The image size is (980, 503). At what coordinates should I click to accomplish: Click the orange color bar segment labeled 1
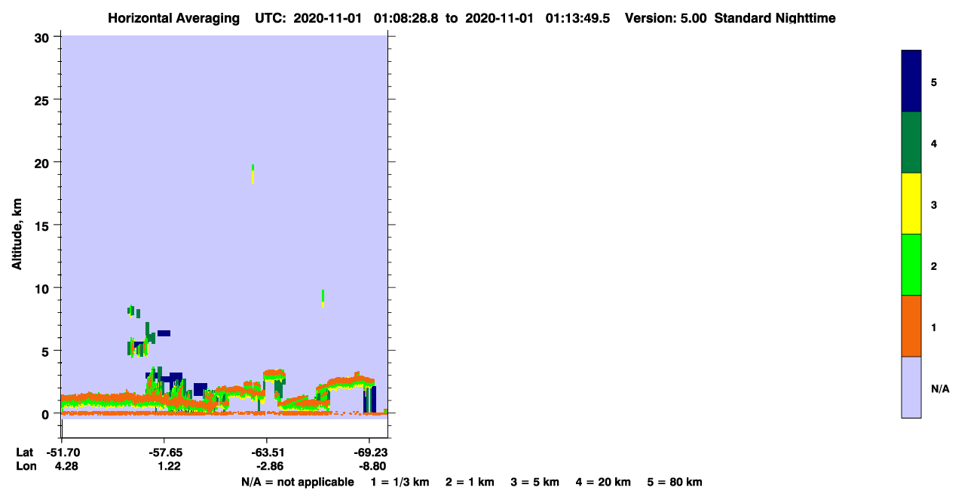(911, 326)
